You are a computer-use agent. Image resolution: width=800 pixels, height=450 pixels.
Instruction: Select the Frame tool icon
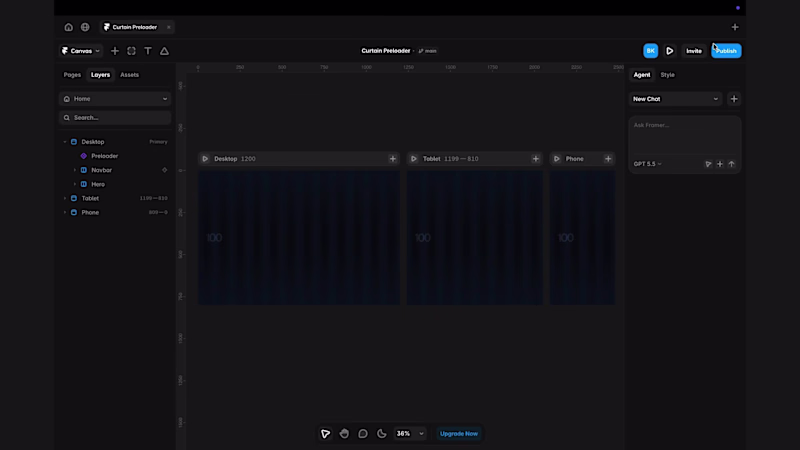point(132,51)
